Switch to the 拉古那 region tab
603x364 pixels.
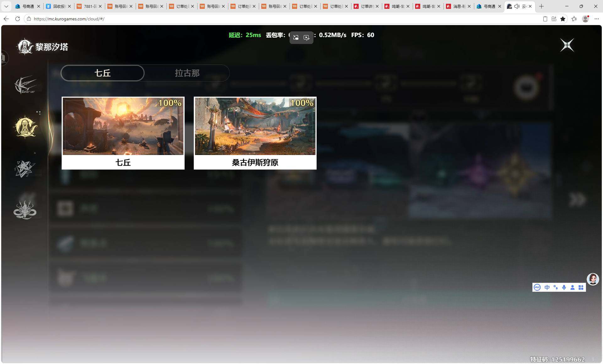tap(187, 73)
